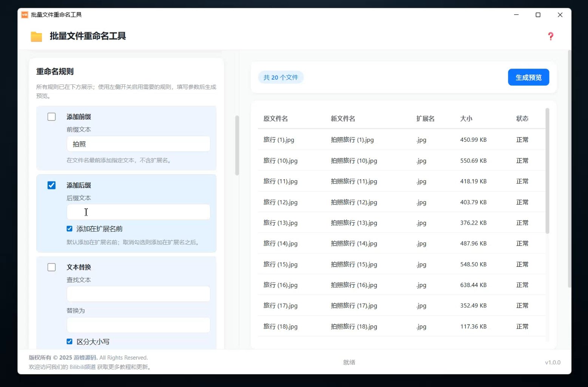Uncheck the 添加后缀 rule checkbox

52,185
